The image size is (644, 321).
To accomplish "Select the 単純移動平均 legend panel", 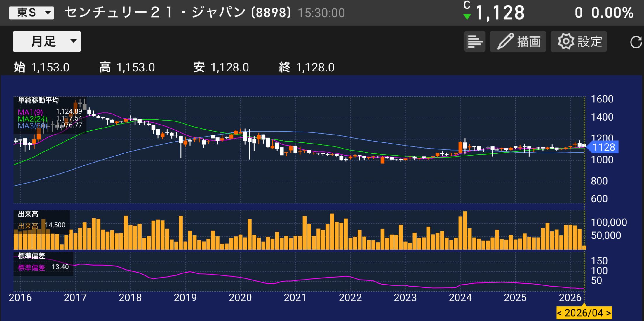I will tap(38, 101).
